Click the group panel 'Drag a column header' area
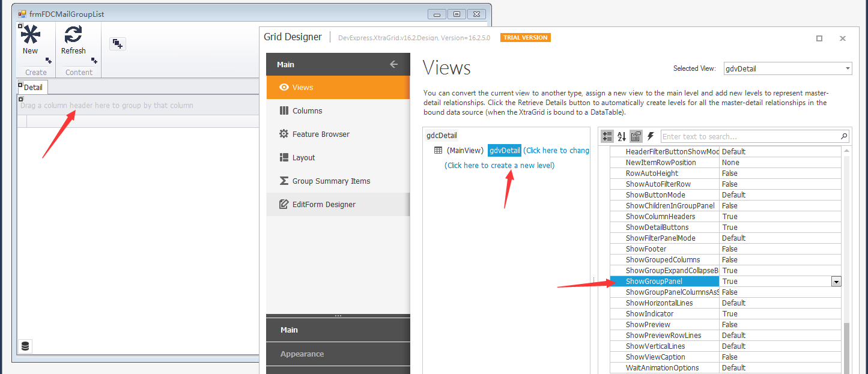The width and height of the screenshot is (868, 374). 138,105
